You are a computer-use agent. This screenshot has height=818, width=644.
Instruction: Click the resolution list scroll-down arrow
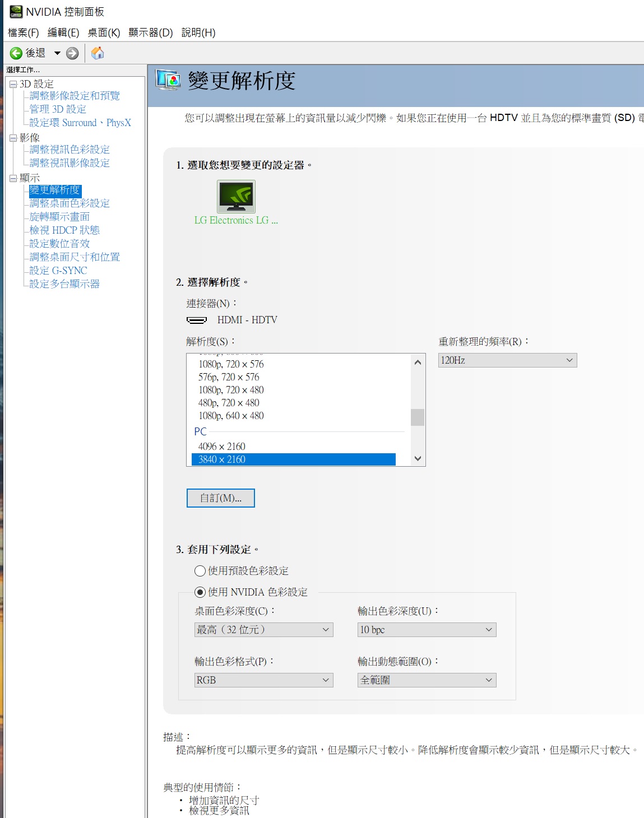pyautogui.click(x=418, y=458)
